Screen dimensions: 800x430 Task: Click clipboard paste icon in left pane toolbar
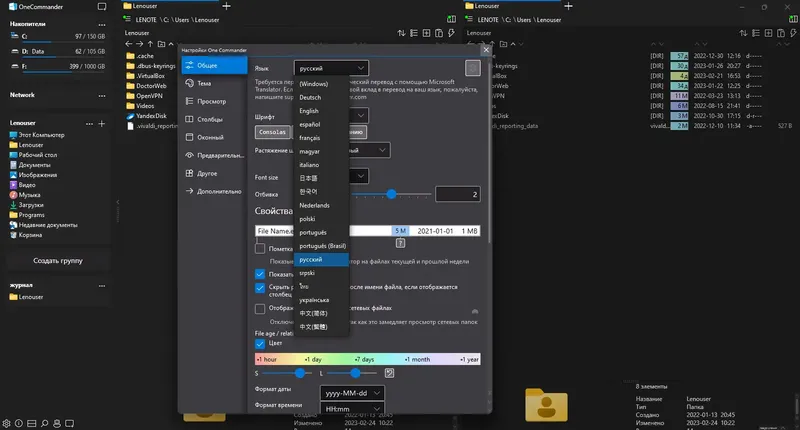coord(439,33)
